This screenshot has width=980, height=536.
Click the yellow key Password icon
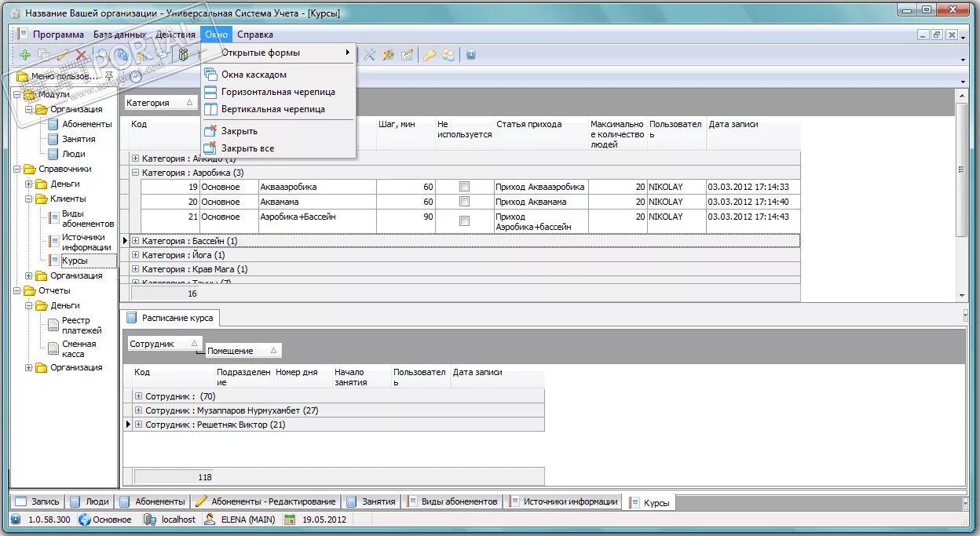click(429, 55)
